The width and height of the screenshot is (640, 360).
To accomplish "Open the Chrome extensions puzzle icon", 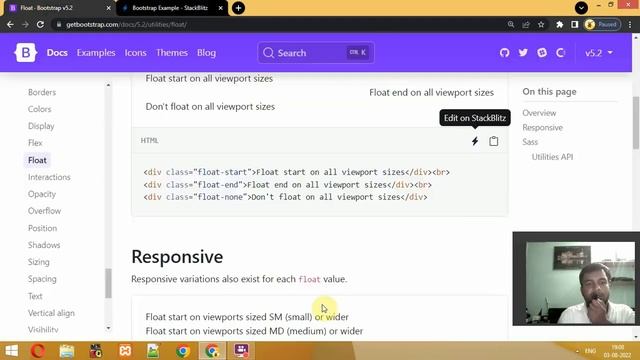I will tap(560, 24).
